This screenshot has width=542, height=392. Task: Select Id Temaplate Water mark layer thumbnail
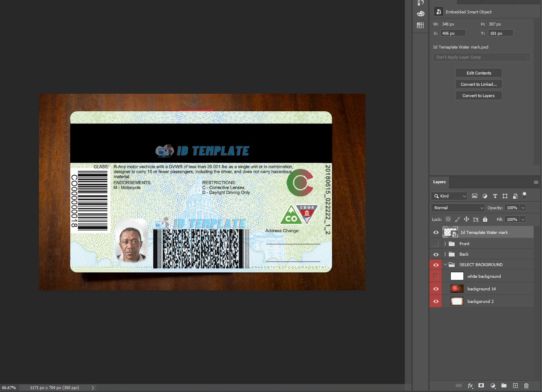450,232
